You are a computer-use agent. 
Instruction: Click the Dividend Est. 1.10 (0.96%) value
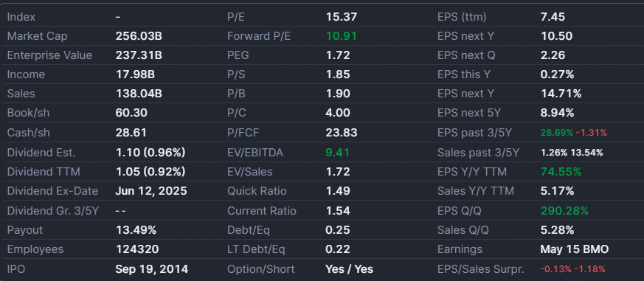[x=150, y=153]
